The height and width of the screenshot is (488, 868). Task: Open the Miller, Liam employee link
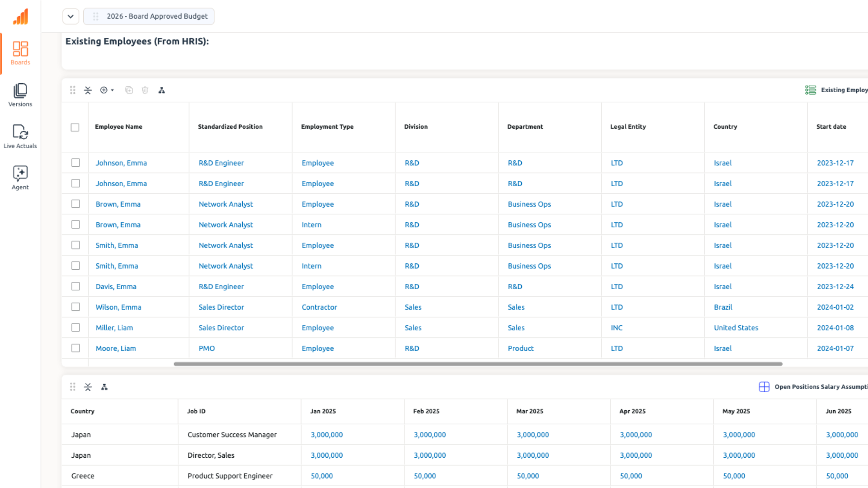114,328
